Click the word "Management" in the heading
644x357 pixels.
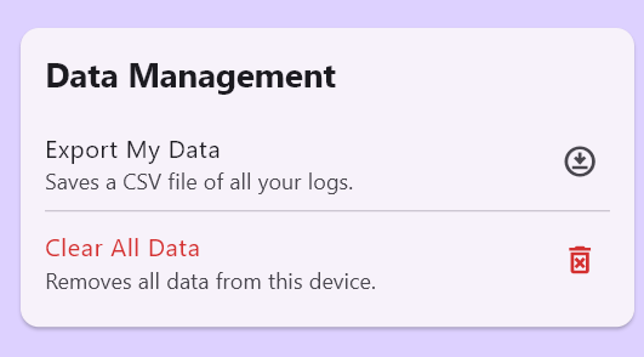[x=232, y=77]
